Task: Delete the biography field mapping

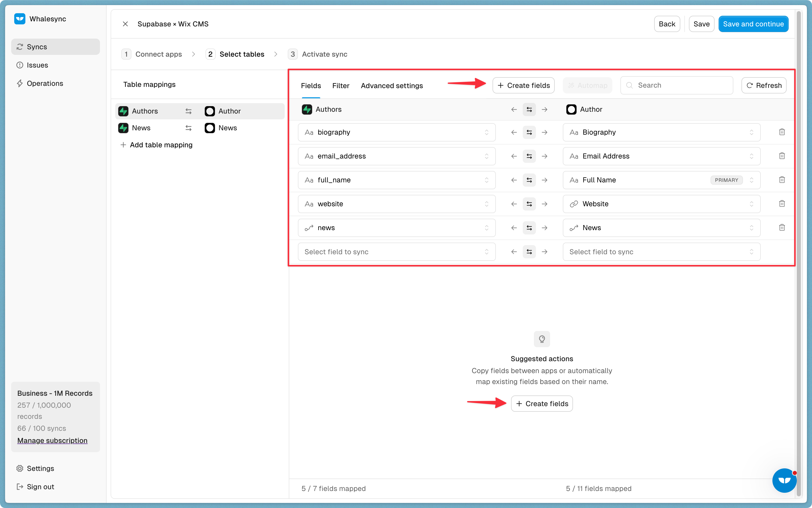Action: (x=782, y=132)
